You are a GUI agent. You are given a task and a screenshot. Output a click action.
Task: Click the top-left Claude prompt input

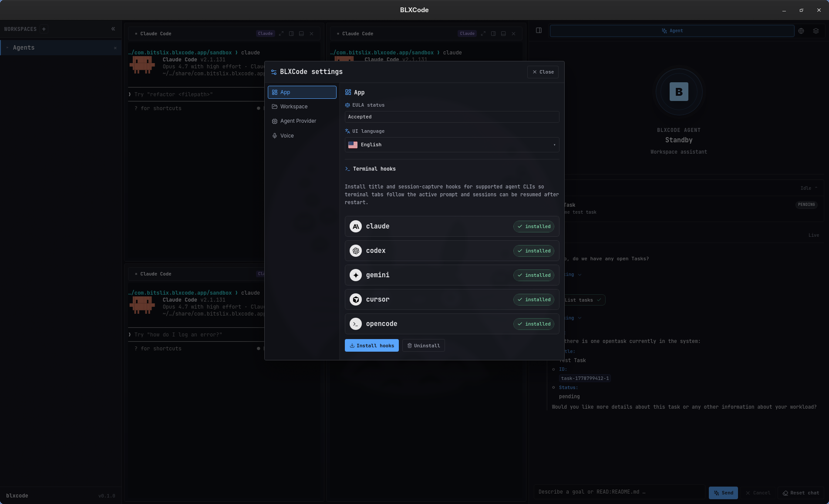[x=196, y=94]
